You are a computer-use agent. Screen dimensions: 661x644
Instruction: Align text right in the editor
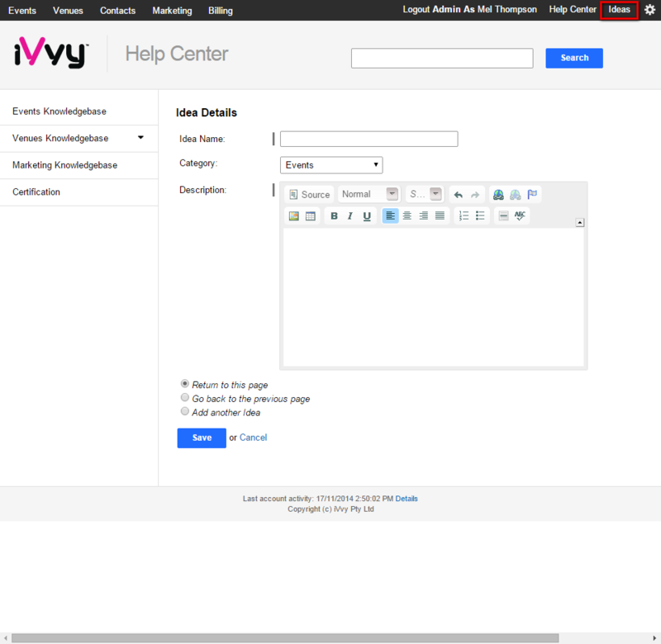coord(423,216)
